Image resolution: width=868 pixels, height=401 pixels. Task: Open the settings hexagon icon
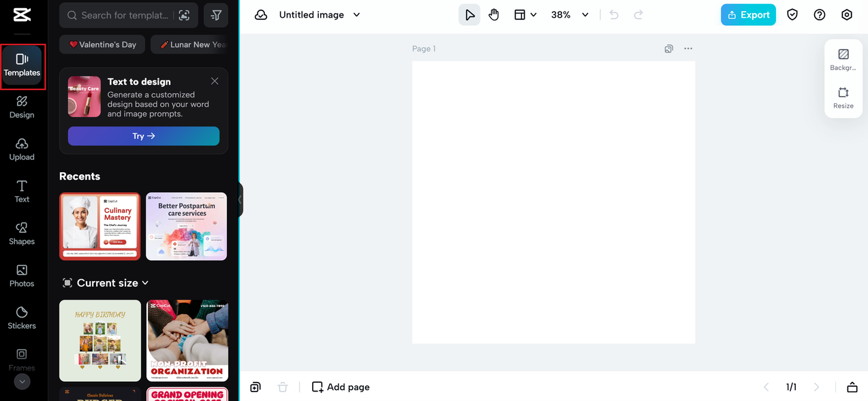[x=847, y=15]
